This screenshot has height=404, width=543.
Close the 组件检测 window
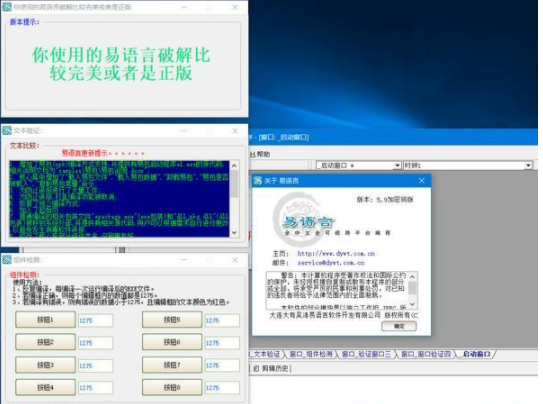(235, 260)
